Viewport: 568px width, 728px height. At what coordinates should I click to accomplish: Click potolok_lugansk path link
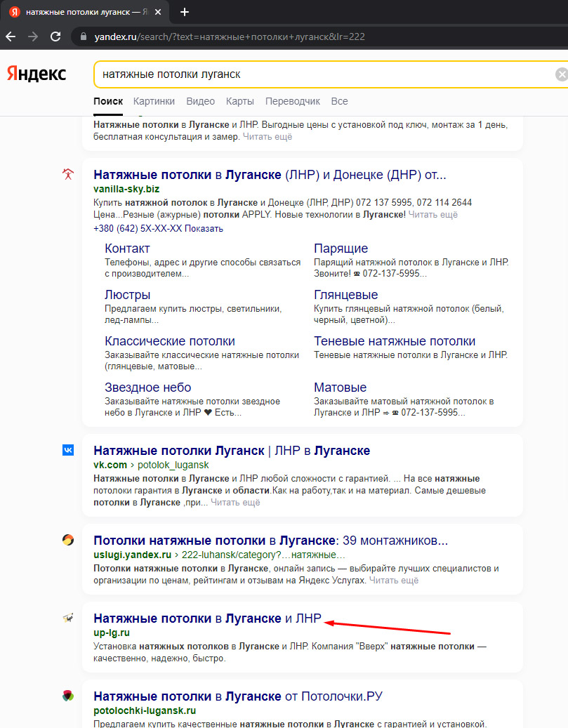pos(173,465)
